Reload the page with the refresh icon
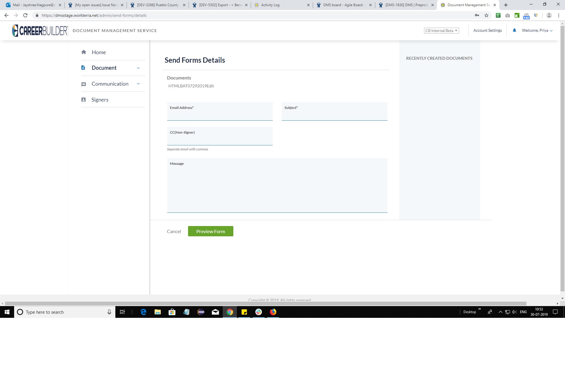The width and height of the screenshot is (565, 392). (25, 15)
